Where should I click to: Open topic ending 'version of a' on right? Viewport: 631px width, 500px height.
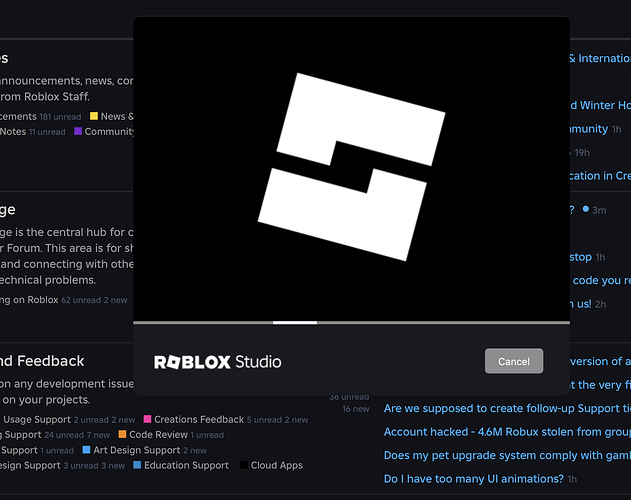[x=600, y=362]
